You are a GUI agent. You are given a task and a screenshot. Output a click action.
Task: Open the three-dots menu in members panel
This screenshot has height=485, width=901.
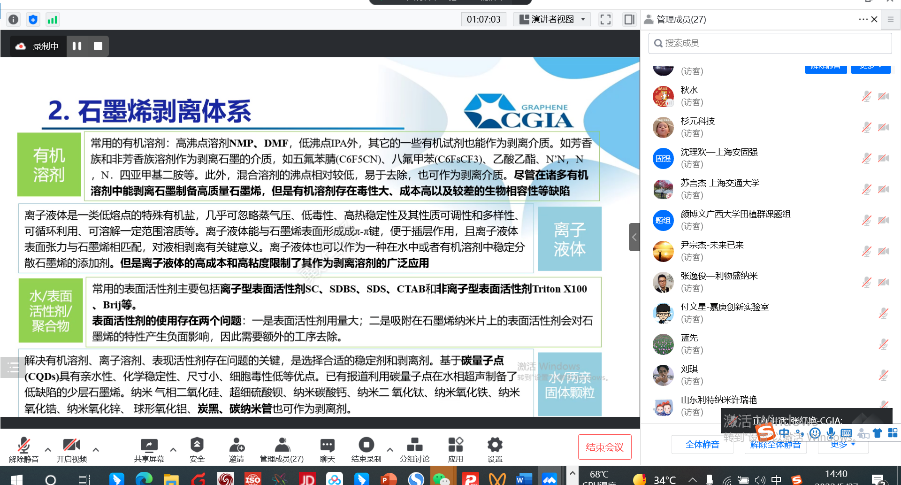863,20
